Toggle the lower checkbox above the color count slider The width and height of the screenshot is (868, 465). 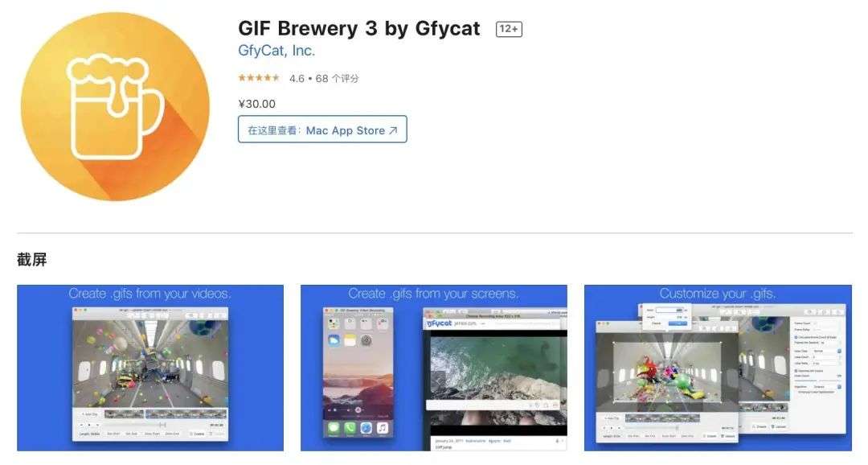coord(796,371)
